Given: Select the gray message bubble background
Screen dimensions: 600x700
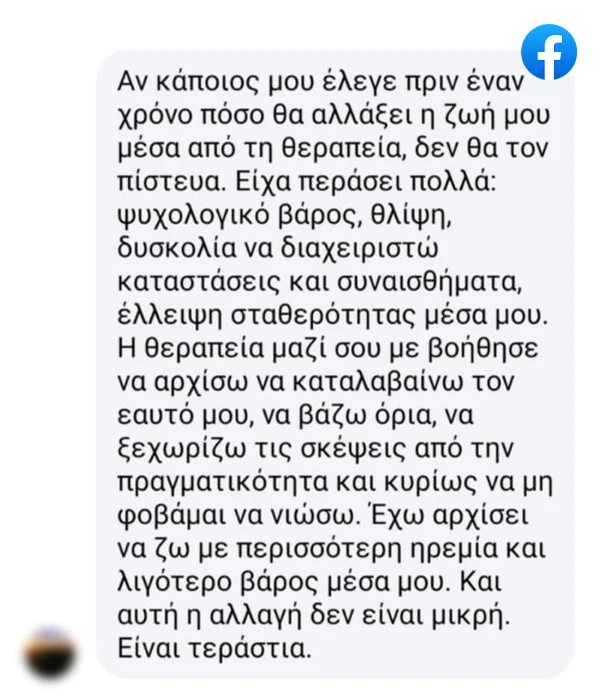Looking at the screenshot, I should (x=335, y=364).
